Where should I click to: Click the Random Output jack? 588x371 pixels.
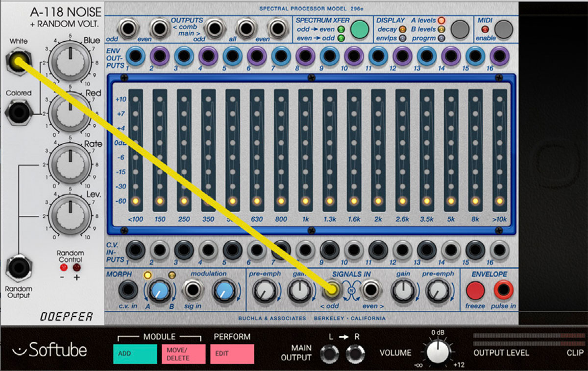tap(18, 269)
